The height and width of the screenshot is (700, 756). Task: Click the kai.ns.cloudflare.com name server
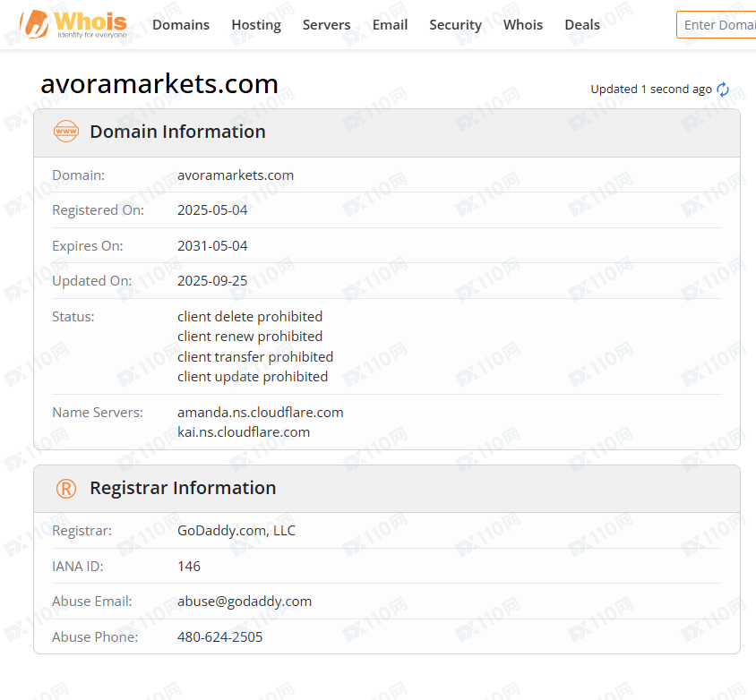coord(244,431)
